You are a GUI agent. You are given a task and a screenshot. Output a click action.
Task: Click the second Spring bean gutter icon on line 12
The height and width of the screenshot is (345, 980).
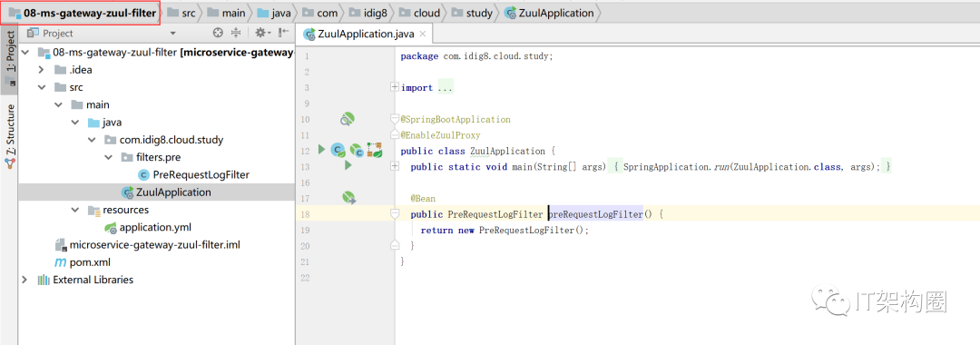[x=357, y=150]
